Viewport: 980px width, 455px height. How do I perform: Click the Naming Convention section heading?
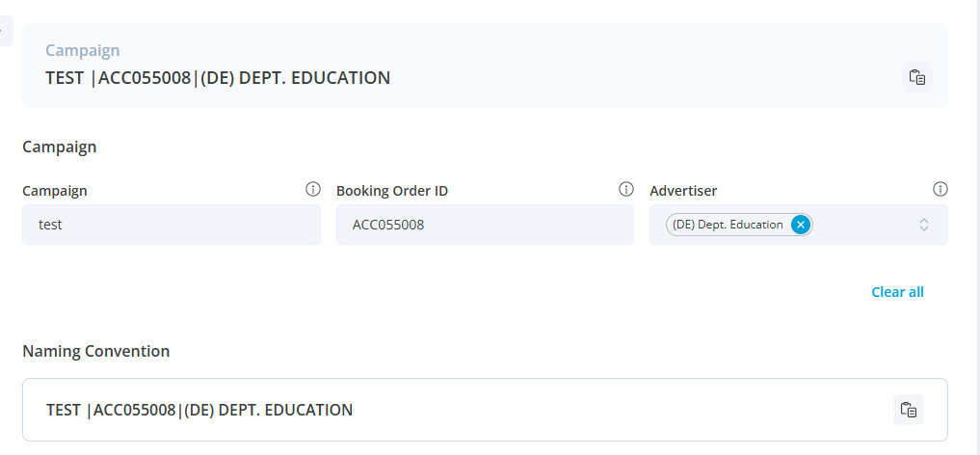(x=95, y=351)
